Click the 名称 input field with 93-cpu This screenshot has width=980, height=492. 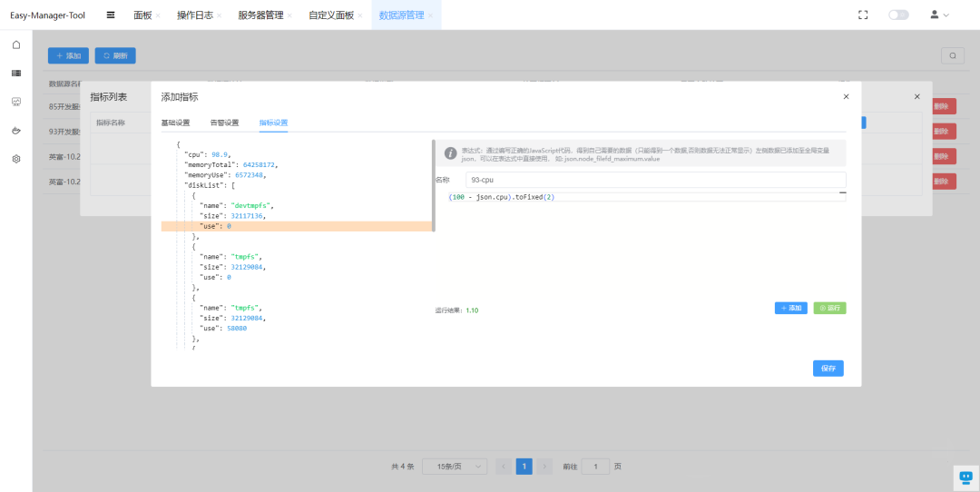pos(655,180)
